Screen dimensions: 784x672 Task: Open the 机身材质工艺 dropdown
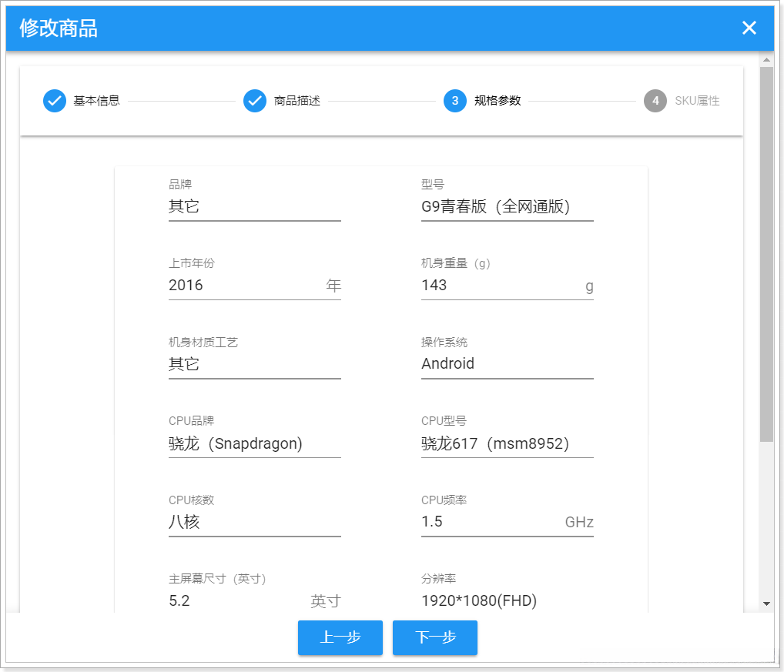coord(254,363)
